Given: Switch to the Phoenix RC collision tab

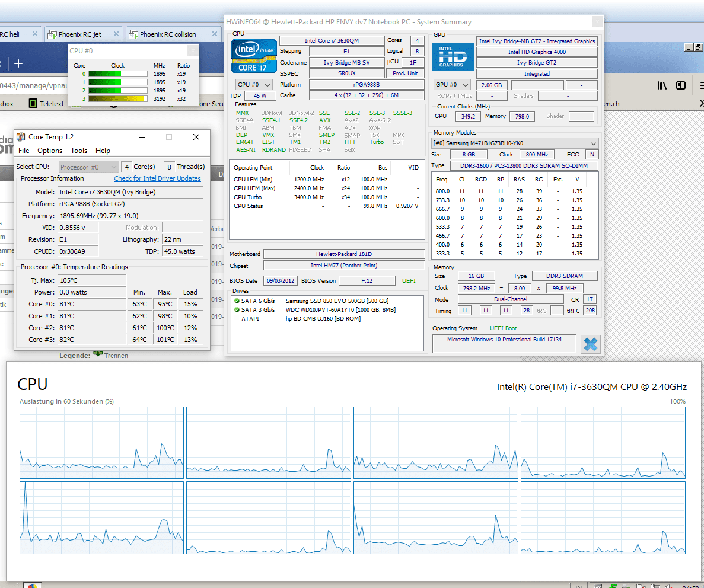Looking at the screenshot, I should [174, 34].
